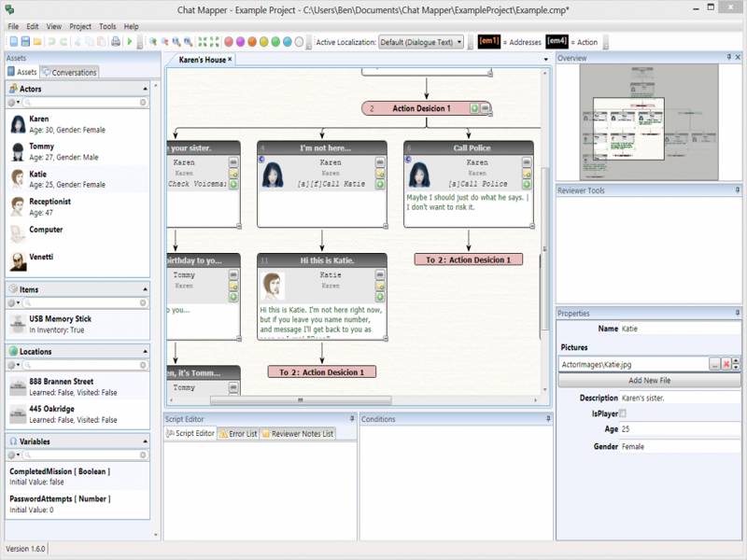Viewport: 747px width, 560px height.
Task: Click the Print icon in the toolbar
Action: [116, 42]
